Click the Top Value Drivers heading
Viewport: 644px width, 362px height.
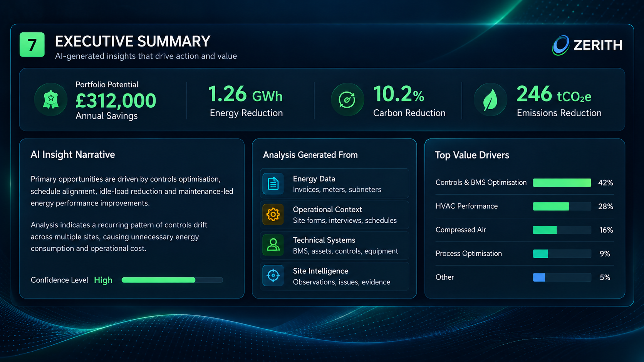[x=472, y=155]
